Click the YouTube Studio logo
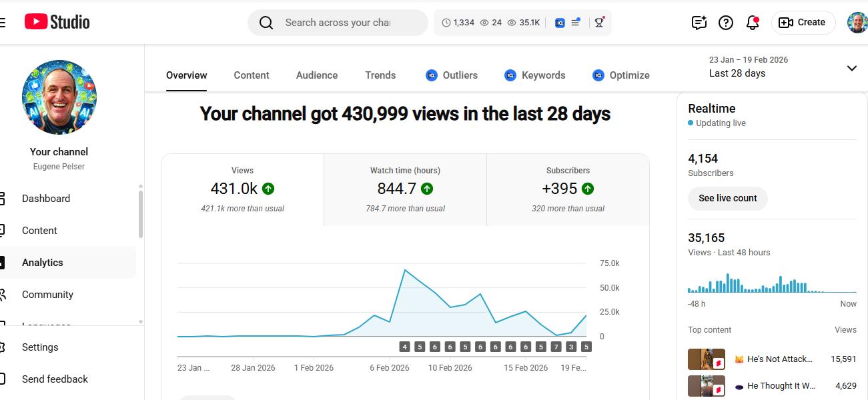The image size is (868, 400). click(x=57, y=22)
